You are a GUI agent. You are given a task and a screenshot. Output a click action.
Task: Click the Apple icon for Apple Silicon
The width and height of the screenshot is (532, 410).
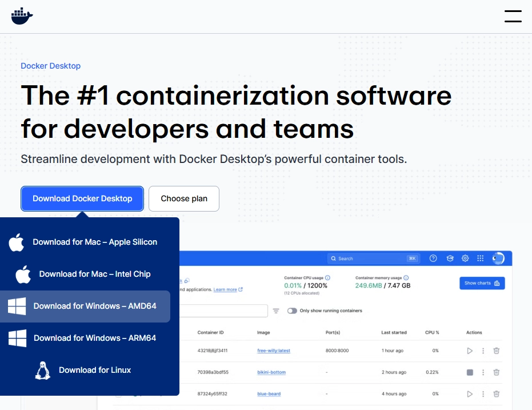(16, 242)
